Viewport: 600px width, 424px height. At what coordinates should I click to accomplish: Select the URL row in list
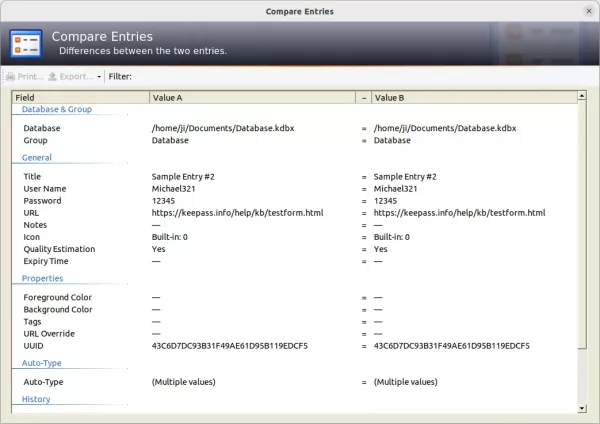click(295, 213)
